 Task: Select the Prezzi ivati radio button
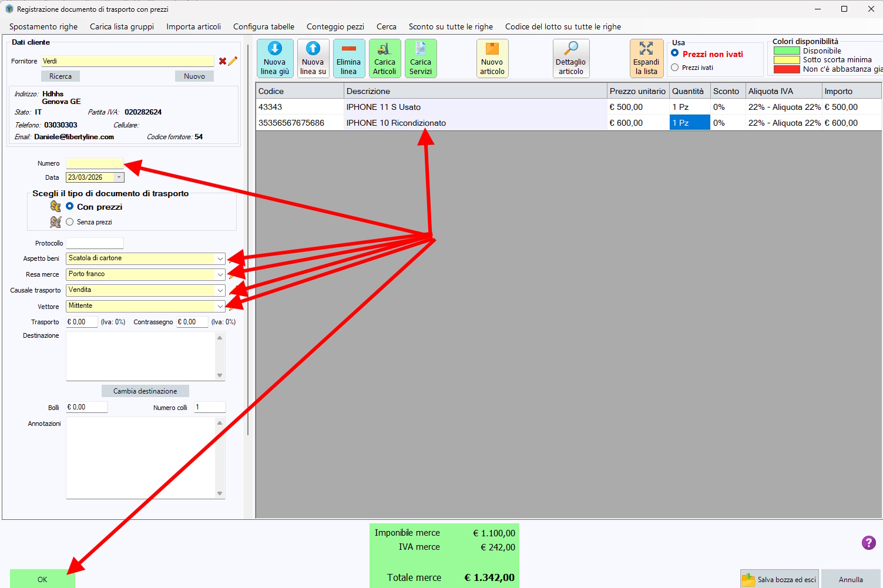[675, 68]
